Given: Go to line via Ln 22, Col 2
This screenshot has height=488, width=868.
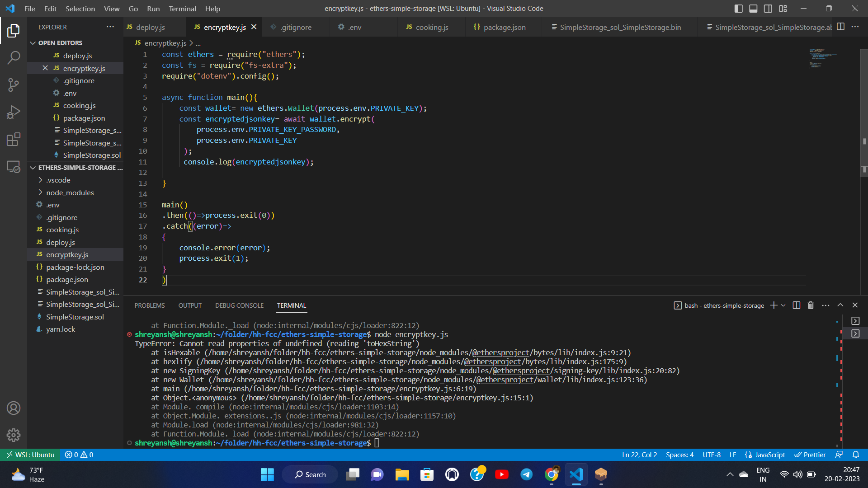Looking at the screenshot, I should [x=639, y=455].
